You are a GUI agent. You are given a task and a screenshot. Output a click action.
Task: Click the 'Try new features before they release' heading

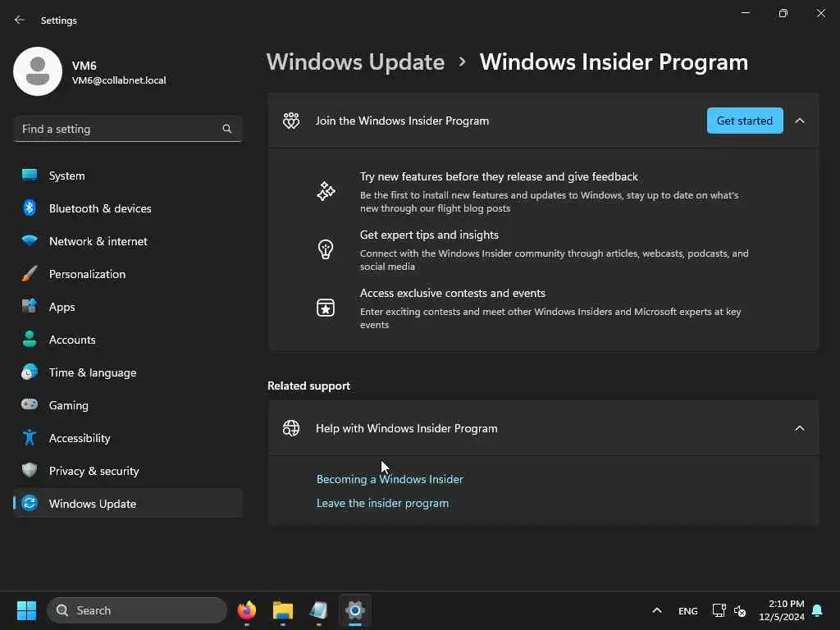(x=499, y=176)
